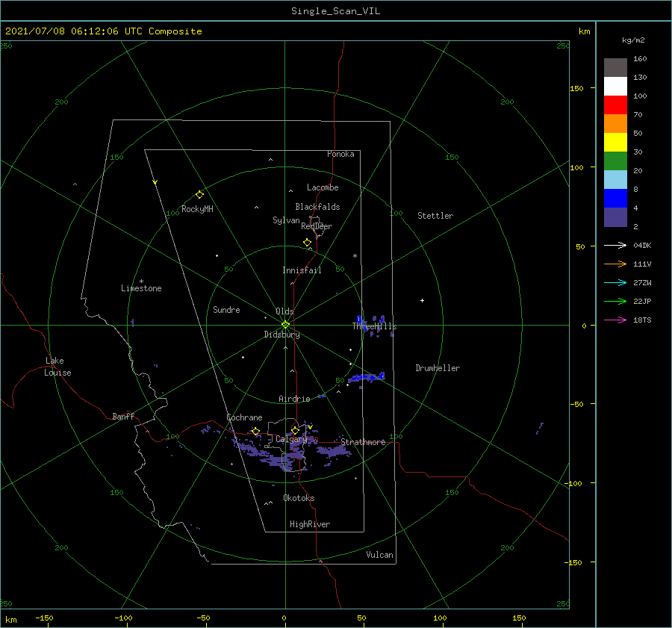Screen dimensions: 672x628
Task: Click the Drumheller town label
Action: point(438,368)
